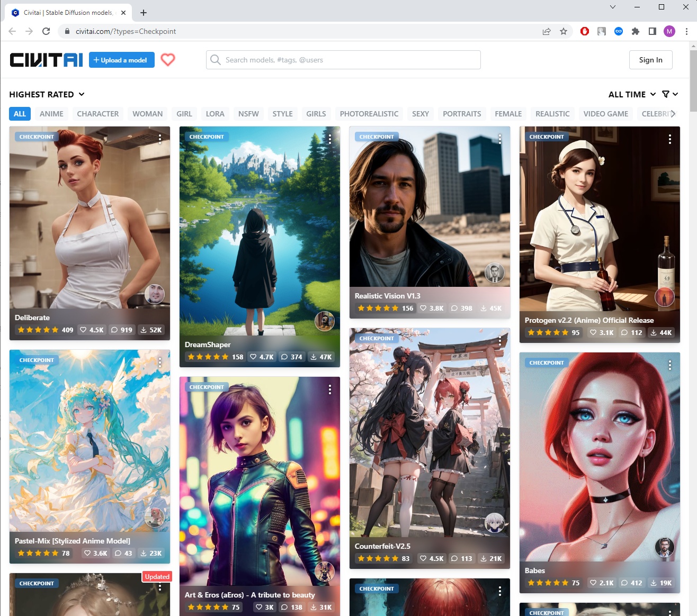Open three-dot menu on the Deliberate card
Image resolution: width=697 pixels, height=616 pixels.
(160, 139)
